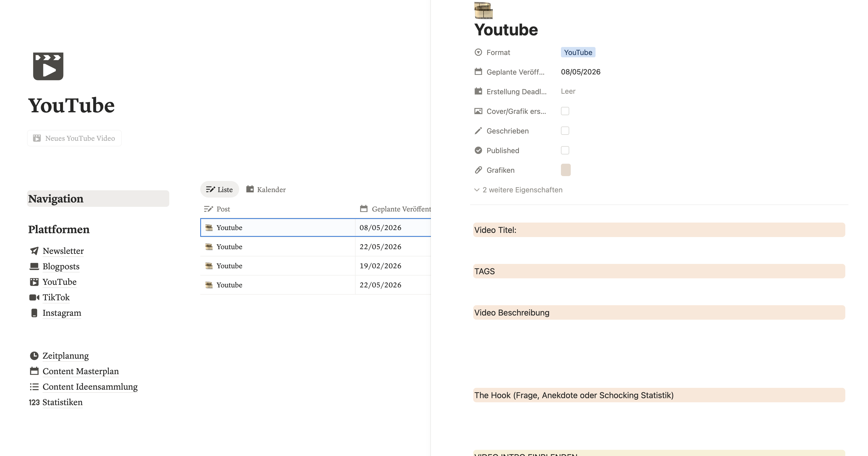868x456 pixels.
Task: Click the paperclip icon beside Grafiken
Action: point(478,170)
